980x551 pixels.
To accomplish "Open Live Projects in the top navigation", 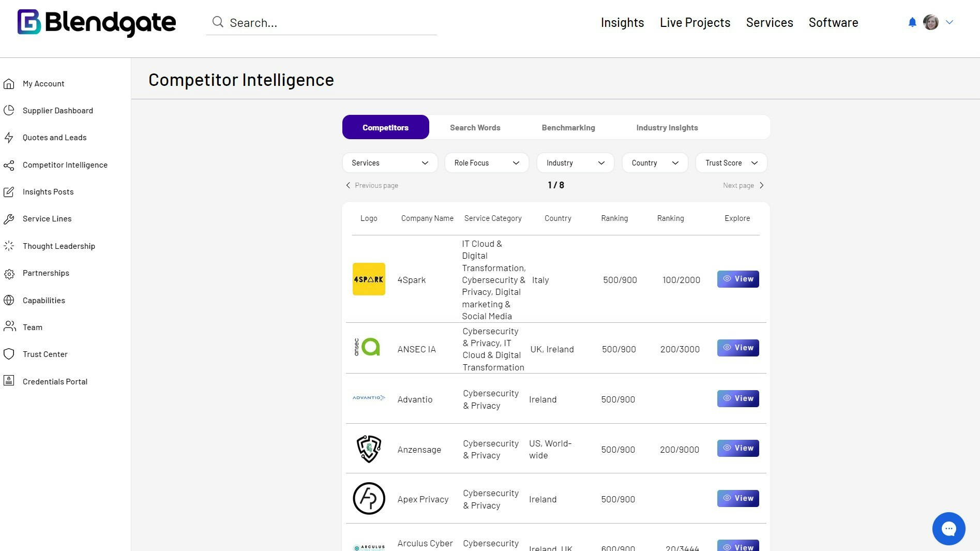I will [x=695, y=23].
